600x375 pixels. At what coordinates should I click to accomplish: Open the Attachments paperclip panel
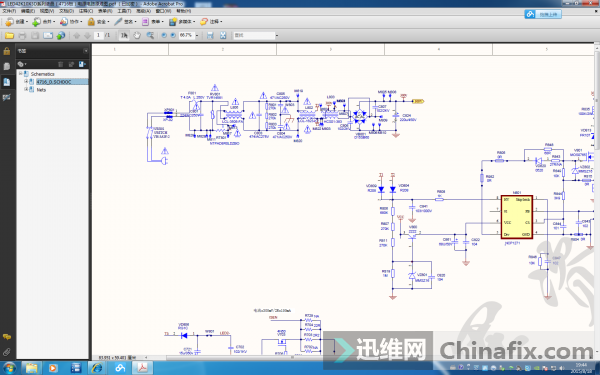click(7, 352)
